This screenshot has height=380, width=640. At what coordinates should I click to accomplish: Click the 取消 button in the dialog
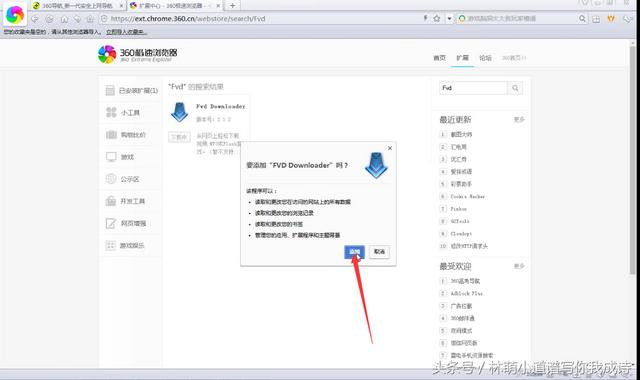coord(379,251)
